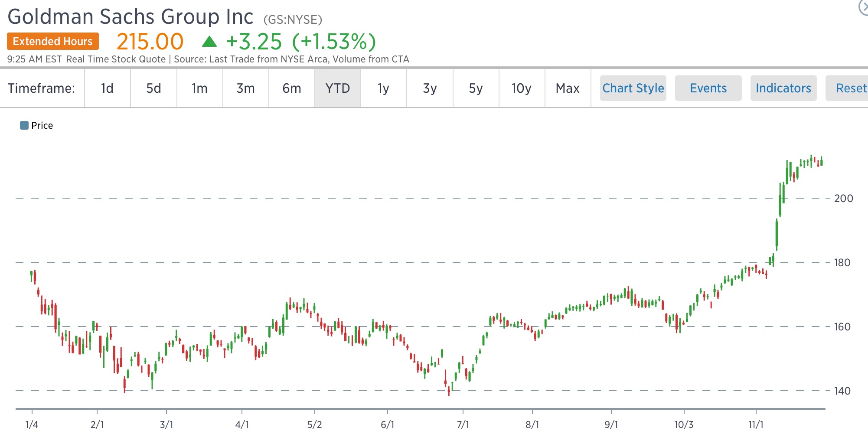Viewport: 868px width, 441px height.
Task: Click the Goldman Sachs Group Inc title
Action: tap(131, 17)
